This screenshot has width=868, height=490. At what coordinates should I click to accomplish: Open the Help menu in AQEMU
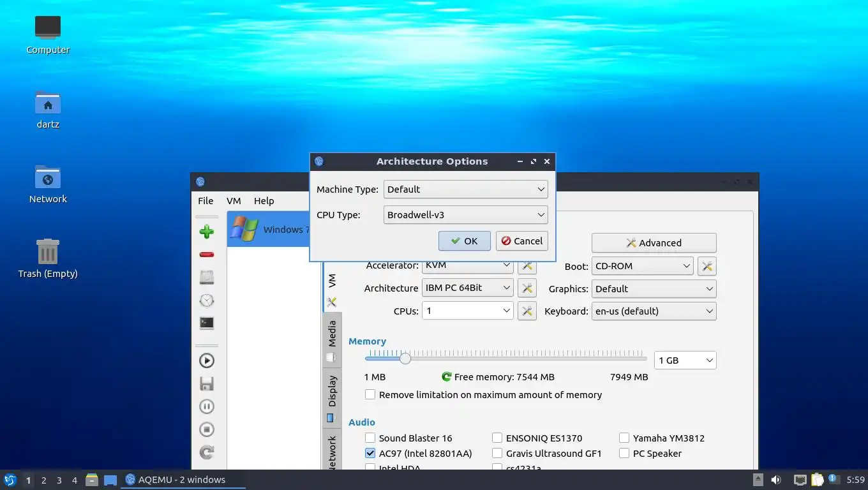[x=264, y=201]
